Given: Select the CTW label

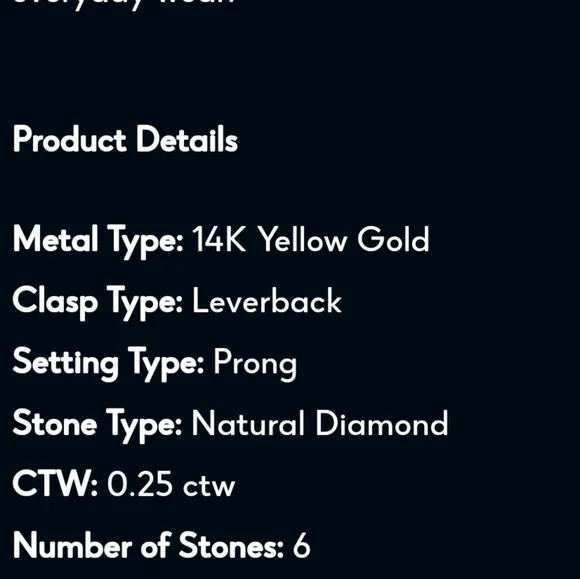Looking at the screenshot, I should pos(55,483).
